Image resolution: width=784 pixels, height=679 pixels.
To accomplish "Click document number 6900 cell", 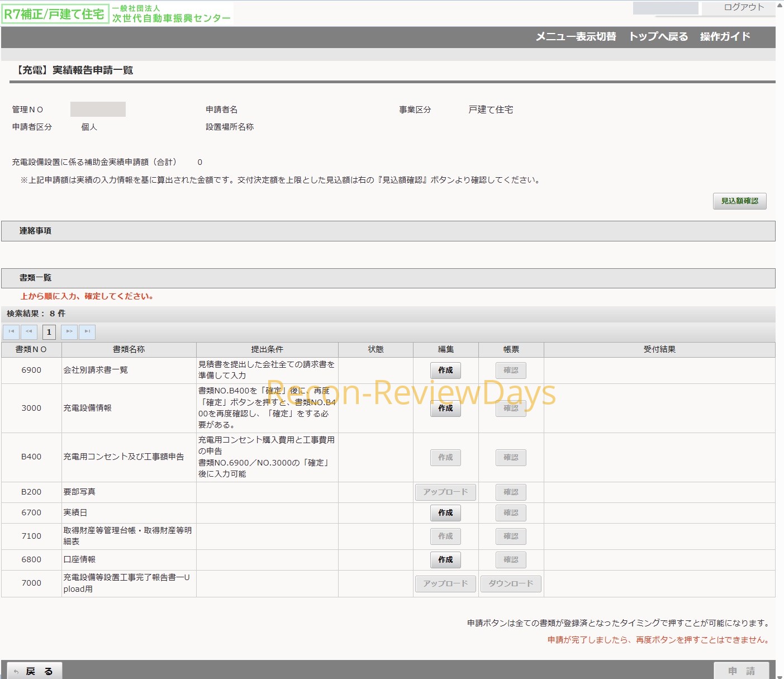I will click(x=31, y=371).
